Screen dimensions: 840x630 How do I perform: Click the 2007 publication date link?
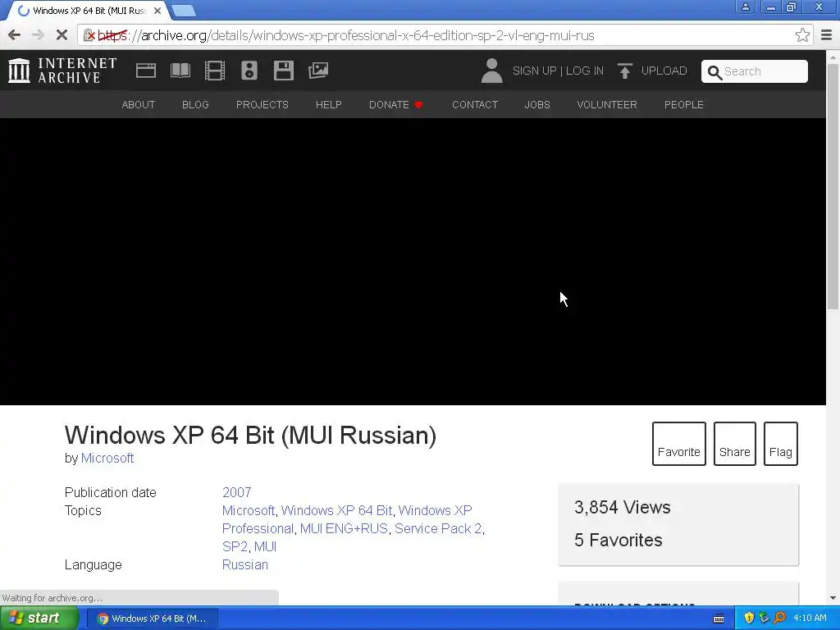pyautogui.click(x=236, y=492)
